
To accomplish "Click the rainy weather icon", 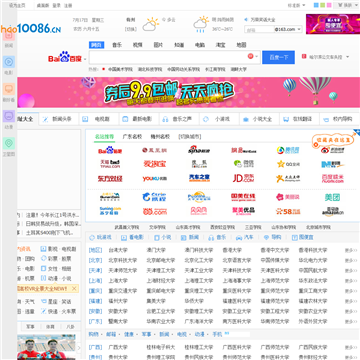I will [201, 24].
